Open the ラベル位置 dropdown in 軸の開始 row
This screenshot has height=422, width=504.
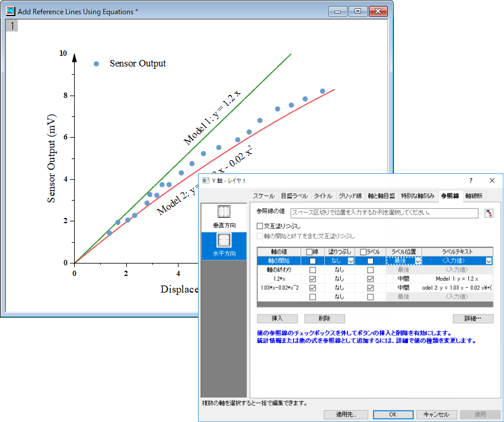(x=418, y=261)
